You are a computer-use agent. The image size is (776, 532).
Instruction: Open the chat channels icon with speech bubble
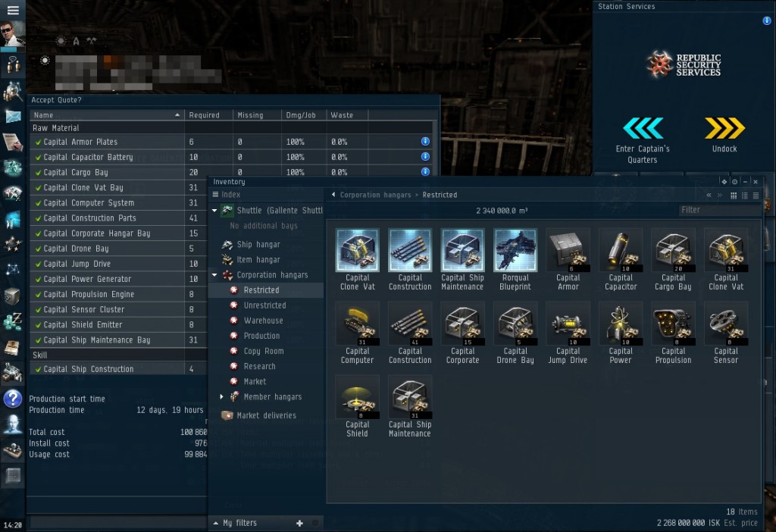[12, 65]
